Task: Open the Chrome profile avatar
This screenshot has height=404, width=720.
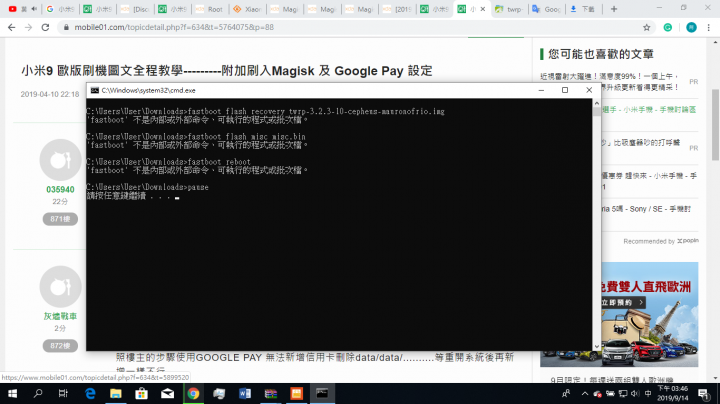Action: point(691,28)
